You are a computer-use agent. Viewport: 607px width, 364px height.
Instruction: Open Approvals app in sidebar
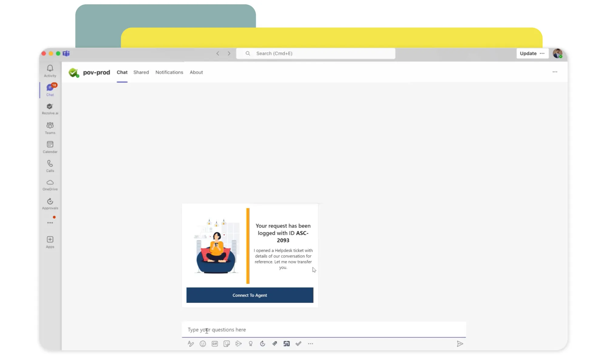50,204
